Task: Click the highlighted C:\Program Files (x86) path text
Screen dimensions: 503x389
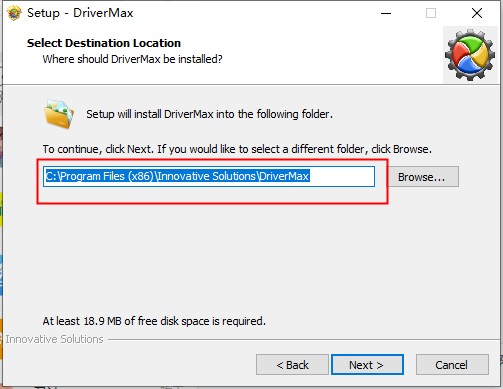Action: coord(177,176)
